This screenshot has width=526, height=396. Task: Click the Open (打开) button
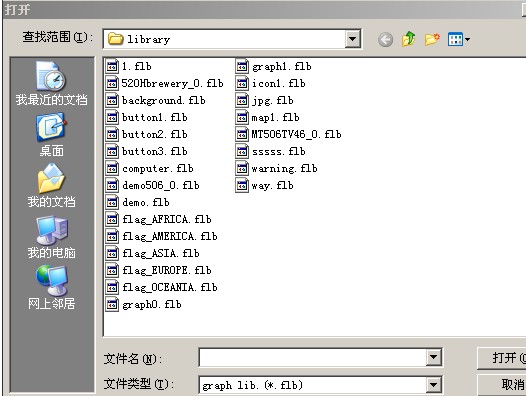pyautogui.click(x=502, y=358)
